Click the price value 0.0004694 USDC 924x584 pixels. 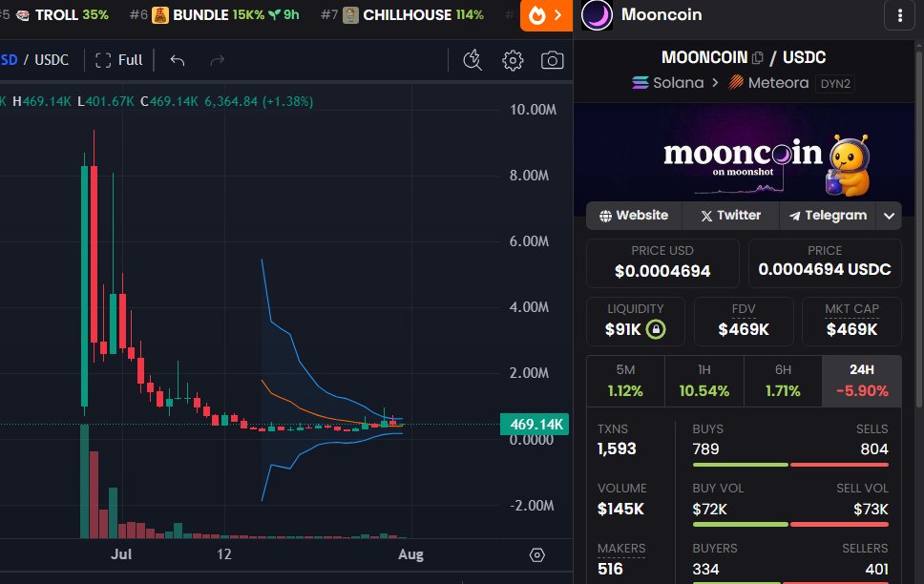click(825, 270)
